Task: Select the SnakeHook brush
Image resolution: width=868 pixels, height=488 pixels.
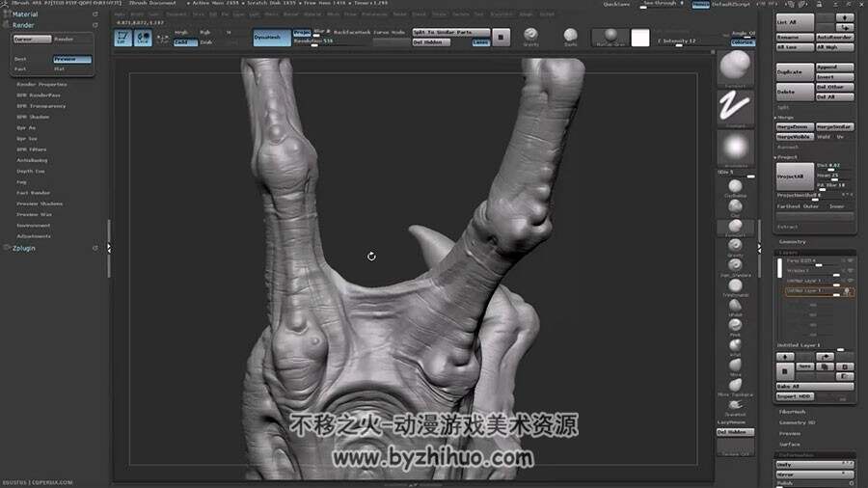Action: pos(735,406)
